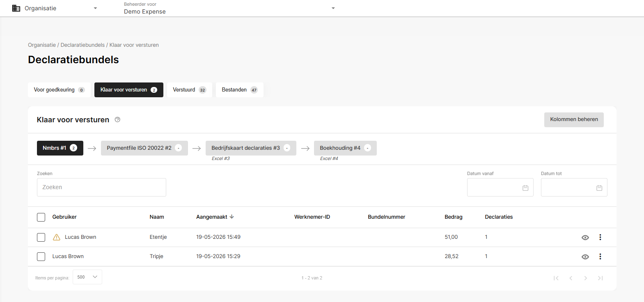This screenshot has height=302, width=644.
Task: Open more options menu for Etentje row
Action: [600, 237]
